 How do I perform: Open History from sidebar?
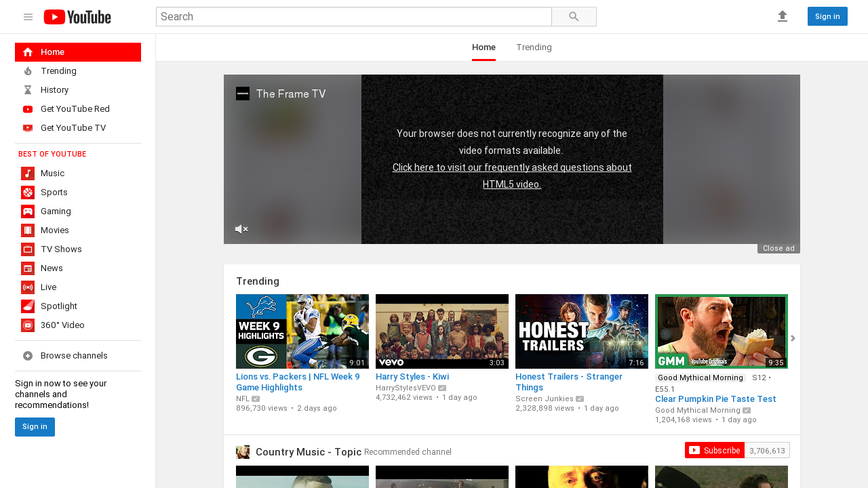tap(78, 90)
